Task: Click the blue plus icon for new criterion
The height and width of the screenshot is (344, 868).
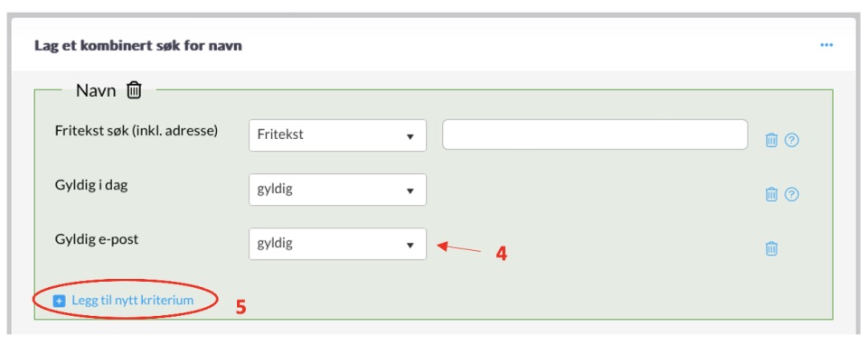Action: tap(60, 301)
